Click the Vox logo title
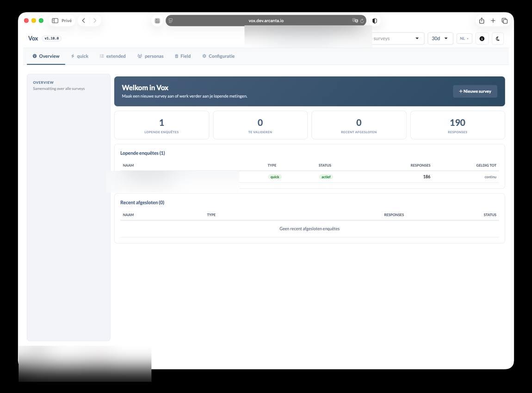The image size is (532, 393). [x=33, y=38]
